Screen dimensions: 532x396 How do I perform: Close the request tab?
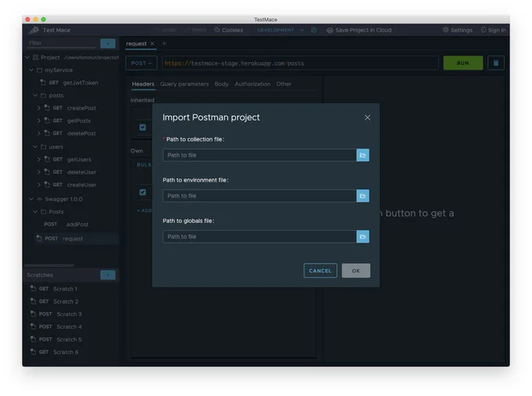pyautogui.click(x=152, y=43)
